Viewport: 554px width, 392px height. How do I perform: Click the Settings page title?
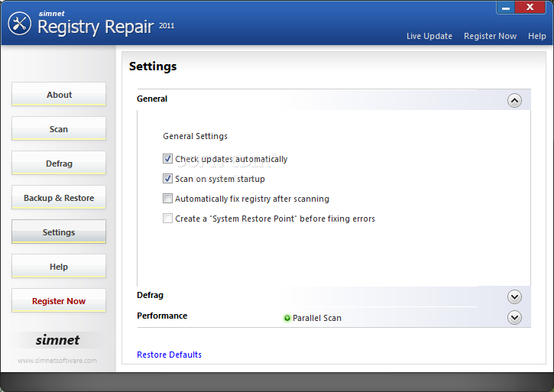click(153, 66)
